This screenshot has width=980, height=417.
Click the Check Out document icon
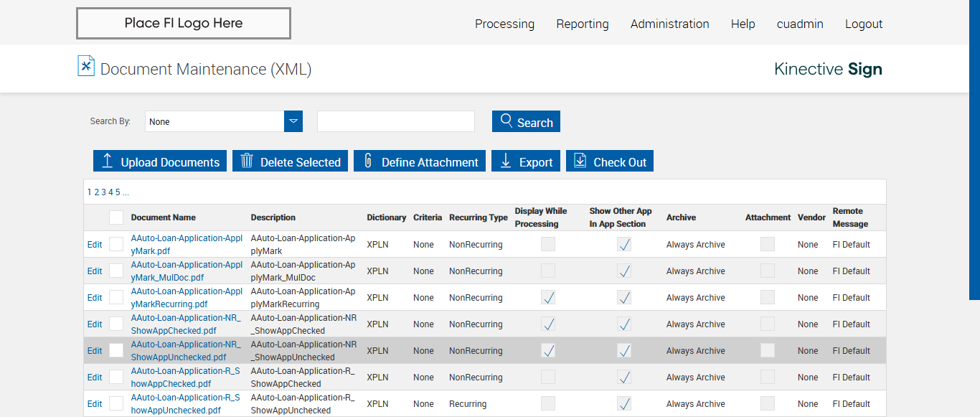(x=580, y=161)
